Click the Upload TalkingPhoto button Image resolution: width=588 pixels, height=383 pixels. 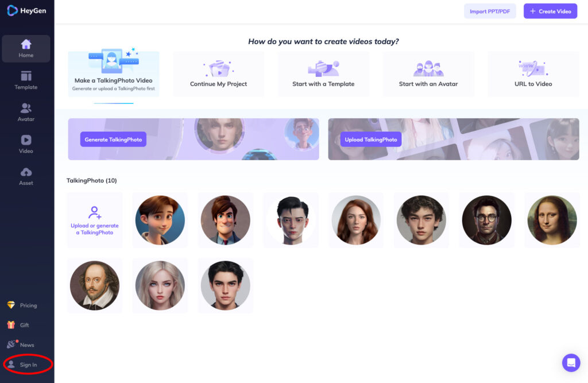[x=371, y=140]
